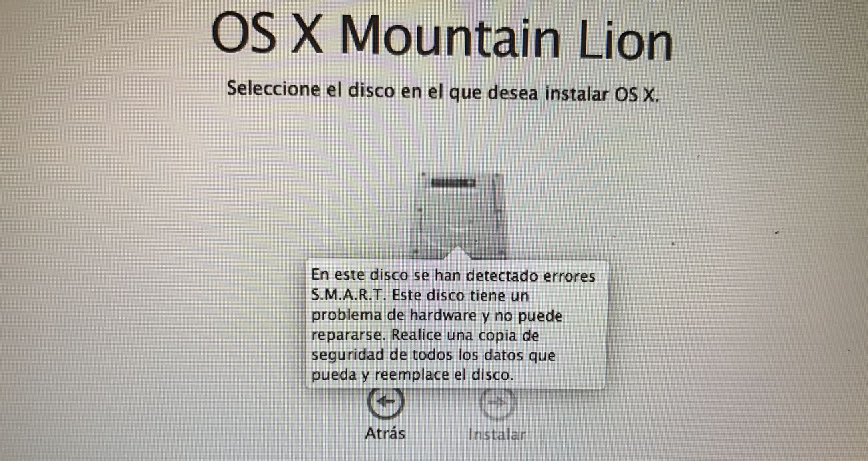
Task: Click the disabled Instalar text label
Action: [497, 435]
